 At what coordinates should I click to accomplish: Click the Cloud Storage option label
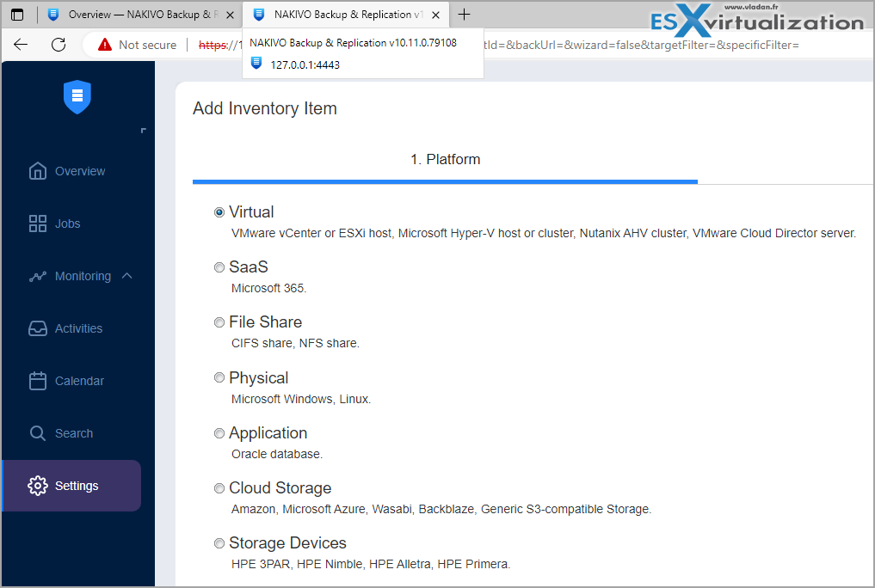(280, 488)
